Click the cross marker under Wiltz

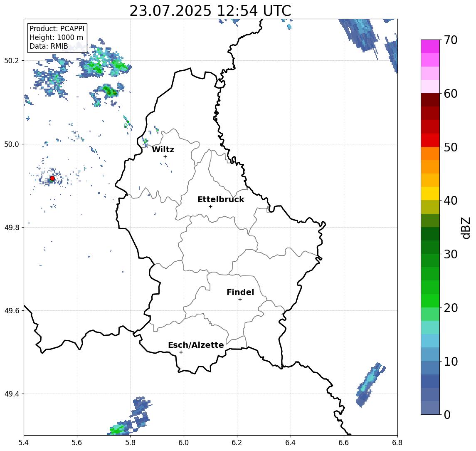[x=165, y=156]
